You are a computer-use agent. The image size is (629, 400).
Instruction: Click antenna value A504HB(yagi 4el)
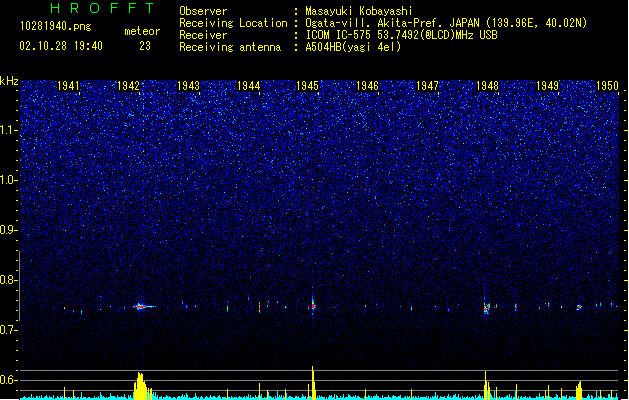pos(353,47)
